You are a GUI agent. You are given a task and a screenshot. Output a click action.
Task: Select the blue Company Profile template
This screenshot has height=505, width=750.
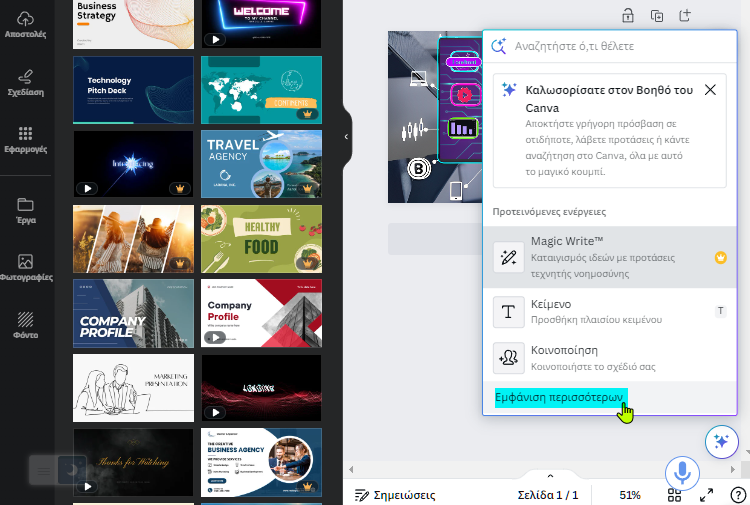[x=133, y=314]
